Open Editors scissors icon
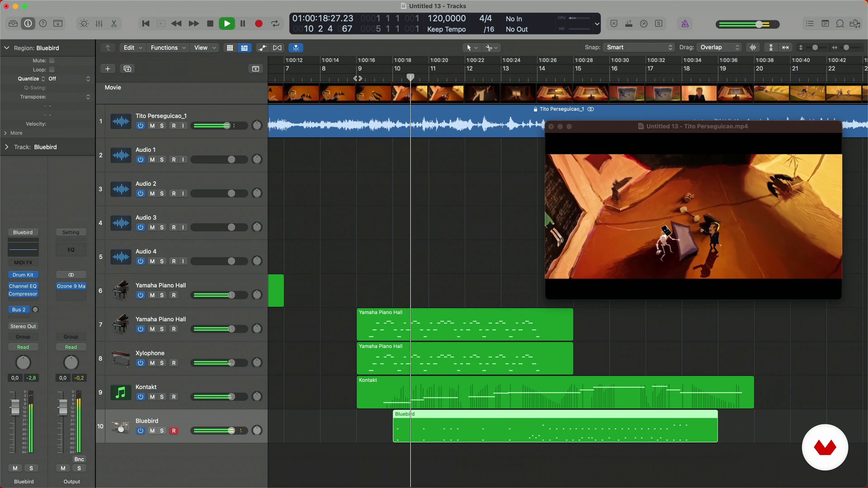Image resolution: width=868 pixels, height=488 pixels. pyautogui.click(x=114, y=23)
